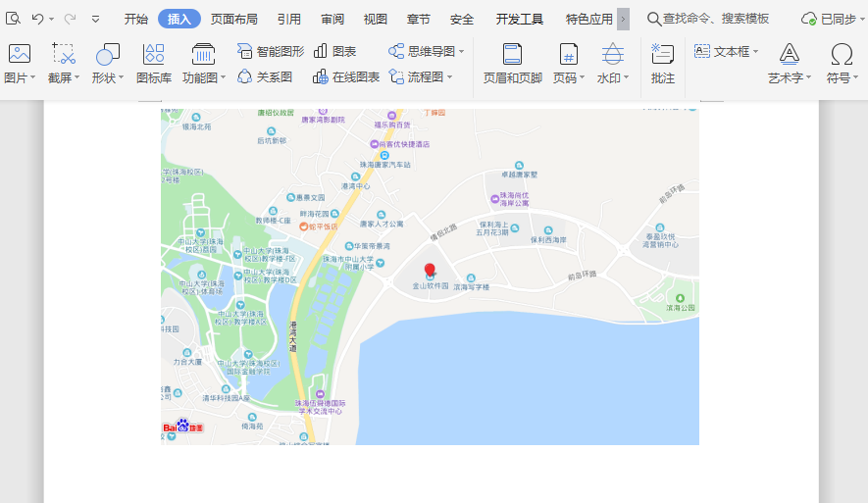Screen dimensions: 868x503
Task: Select the inserted Baidu map image
Action: (430, 277)
